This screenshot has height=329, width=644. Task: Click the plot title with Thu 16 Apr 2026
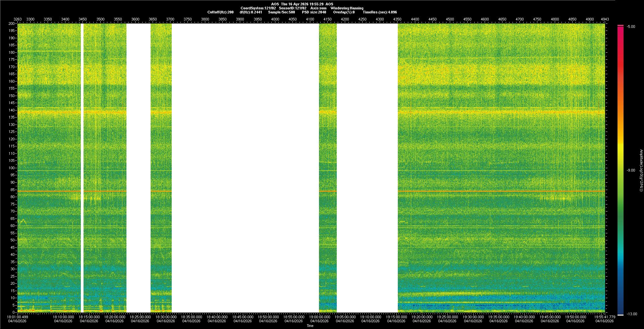pos(302,4)
